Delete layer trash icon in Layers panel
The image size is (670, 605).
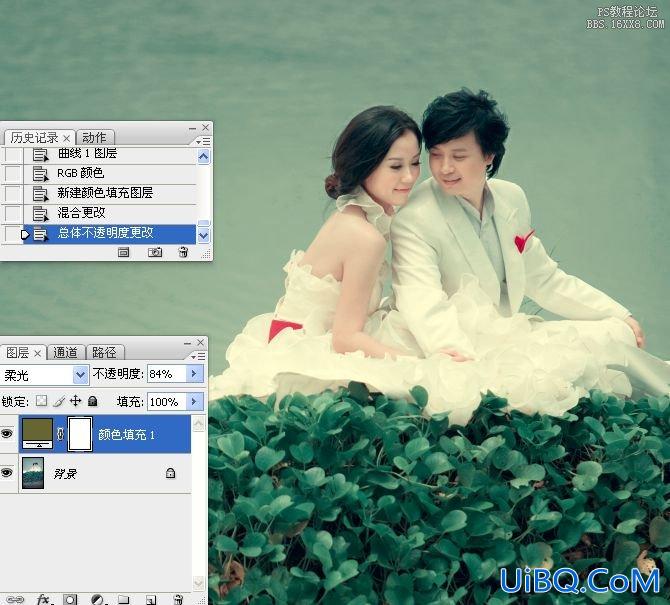click(179, 599)
